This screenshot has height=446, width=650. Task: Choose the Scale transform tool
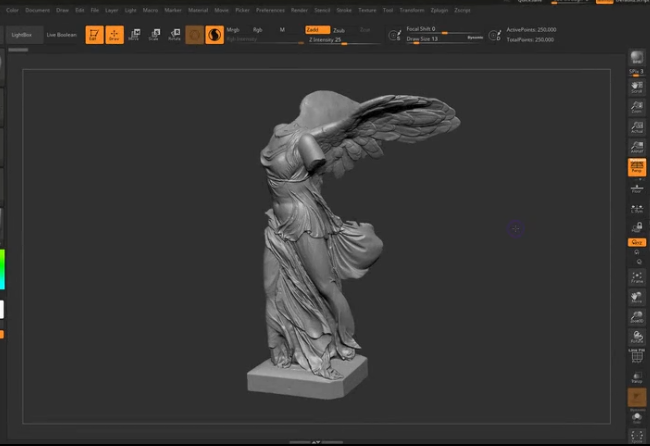[154, 35]
